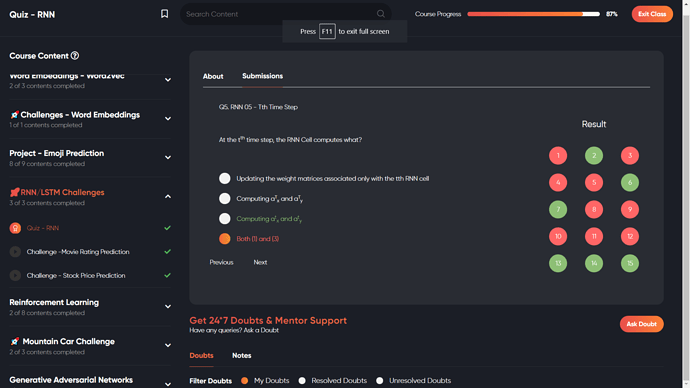Collapse the RNN/LSTM Challenges section
The height and width of the screenshot is (388, 690).
(x=168, y=196)
